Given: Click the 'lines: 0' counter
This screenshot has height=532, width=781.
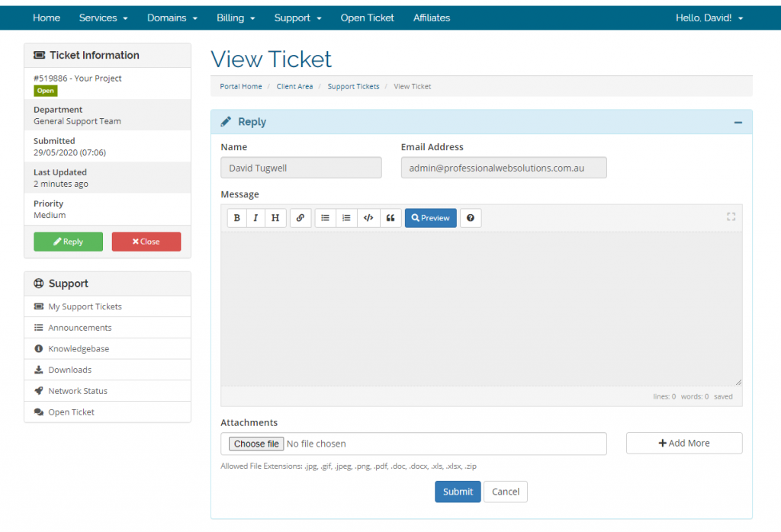Looking at the screenshot, I should click(664, 396).
